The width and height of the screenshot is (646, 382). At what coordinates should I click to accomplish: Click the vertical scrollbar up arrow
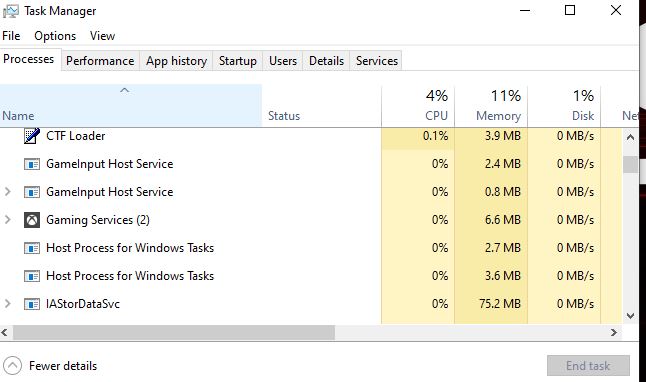(630, 137)
